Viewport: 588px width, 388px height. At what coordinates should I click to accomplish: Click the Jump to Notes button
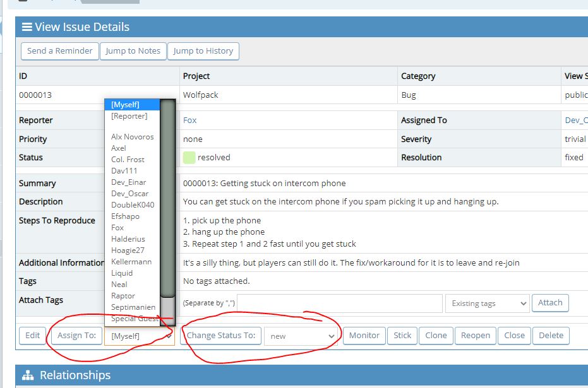click(133, 51)
